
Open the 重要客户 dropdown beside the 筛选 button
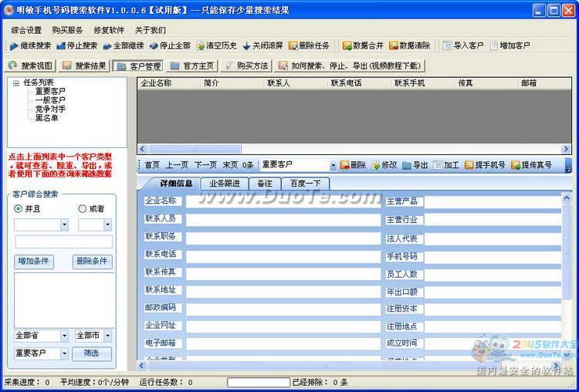pos(64,353)
